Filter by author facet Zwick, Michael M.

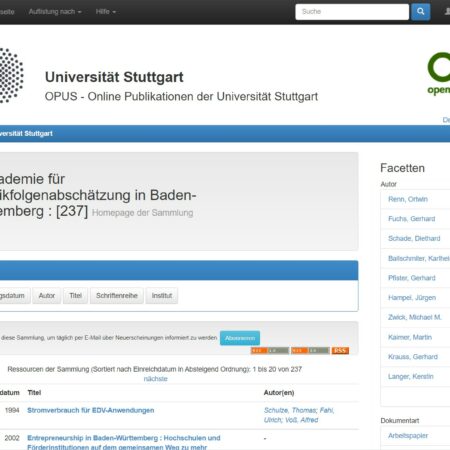415,317
